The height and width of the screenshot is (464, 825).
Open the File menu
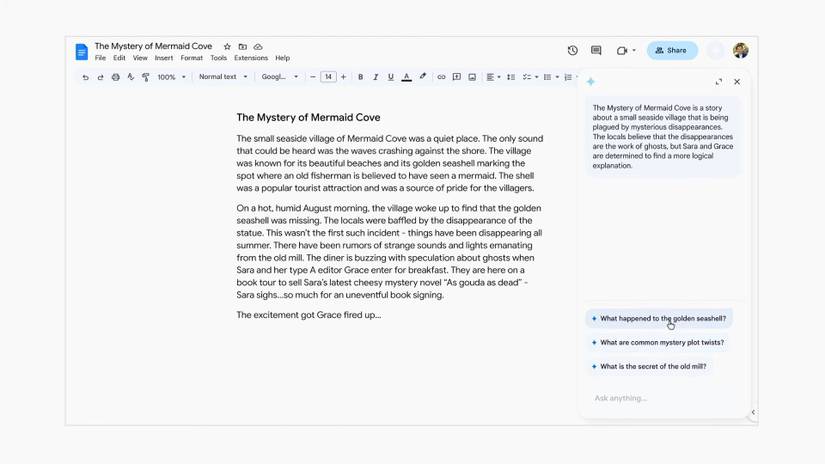tap(100, 58)
